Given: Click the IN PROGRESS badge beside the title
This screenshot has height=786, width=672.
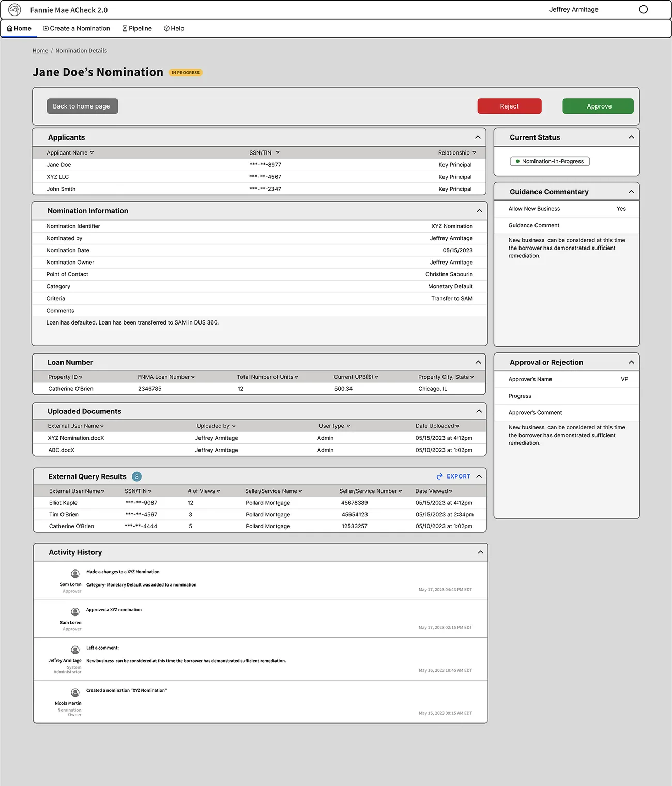Looking at the screenshot, I should click(x=186, y=73).
